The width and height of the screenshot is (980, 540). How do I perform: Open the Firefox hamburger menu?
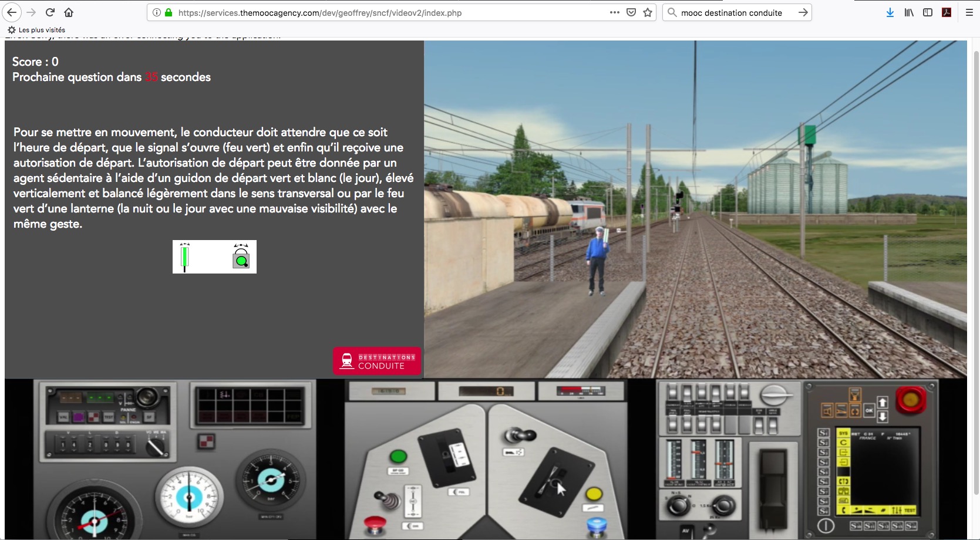coord(970,12)
